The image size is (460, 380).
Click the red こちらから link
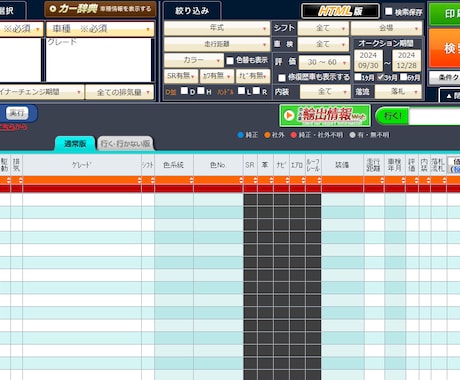pyautogui.click(x=13, y=127)
